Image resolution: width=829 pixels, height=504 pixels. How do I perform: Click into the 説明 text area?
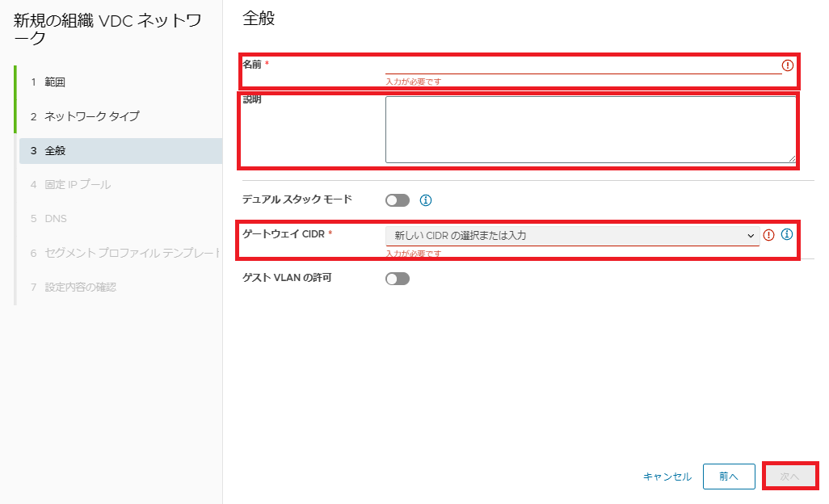(x=591, y=129)
